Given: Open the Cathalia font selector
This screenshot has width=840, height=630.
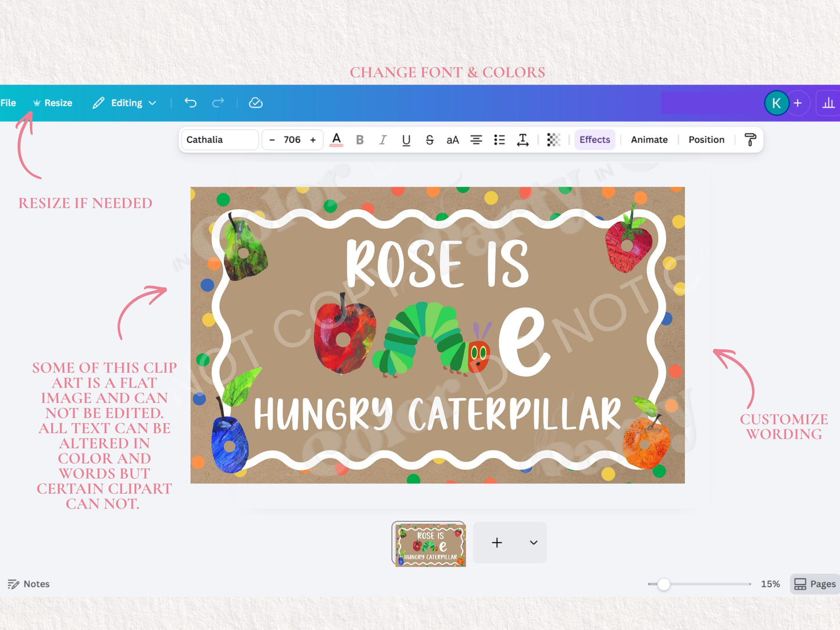Looking at the screenshot, I should click(220, 139).
